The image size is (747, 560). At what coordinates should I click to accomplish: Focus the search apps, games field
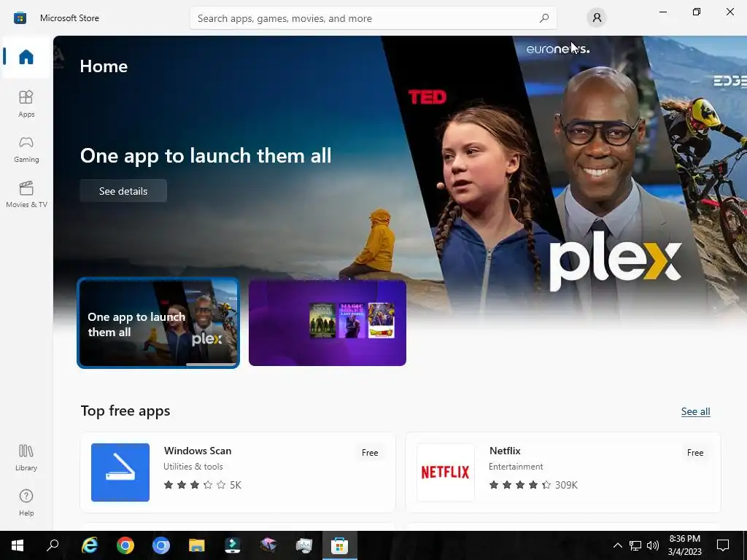point(373,18)
